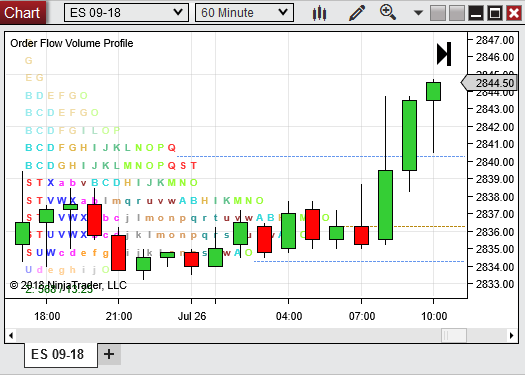This screenshot has height=375, width=525.
Task: Select the Order Flow Volume Profile label
Action: (72, 43)
